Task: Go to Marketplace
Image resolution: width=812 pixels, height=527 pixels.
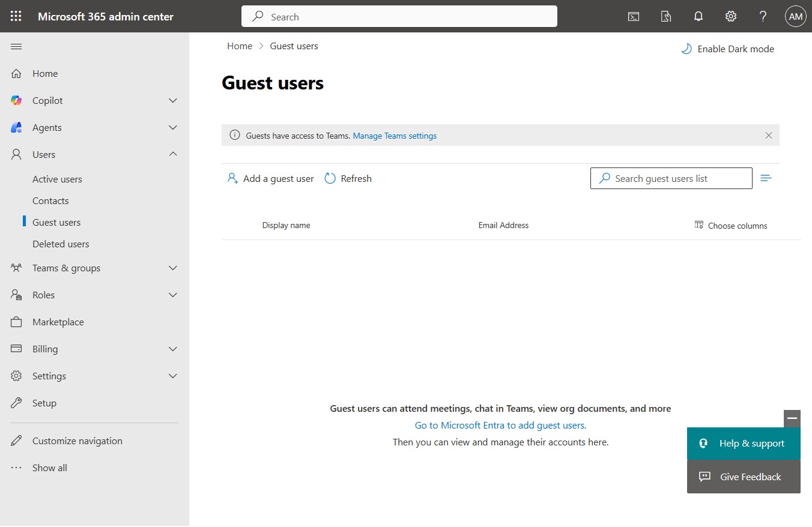Action: 58,322
